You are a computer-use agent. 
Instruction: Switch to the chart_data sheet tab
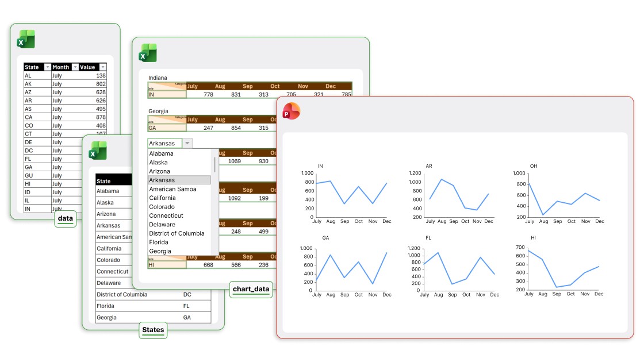(251, 289)
